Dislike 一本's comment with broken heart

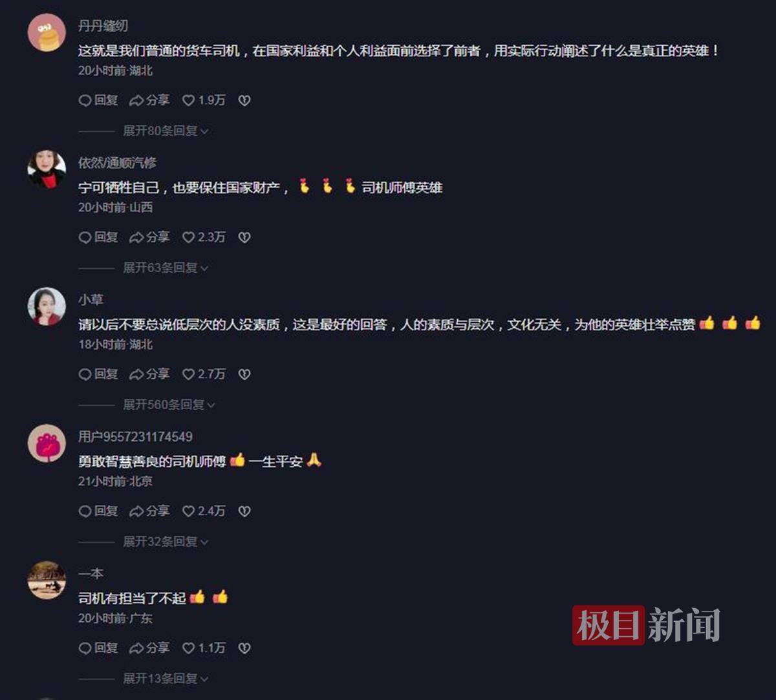tap(244, 648)
